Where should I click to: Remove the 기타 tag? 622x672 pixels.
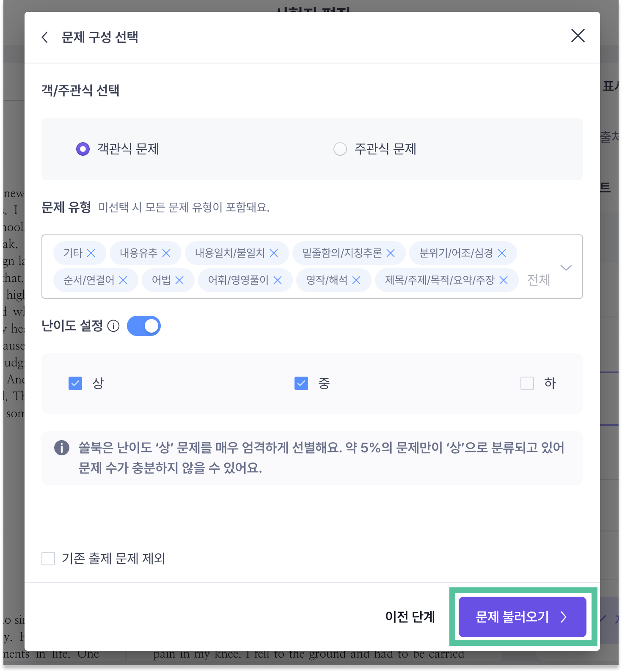tap(91, 253)
